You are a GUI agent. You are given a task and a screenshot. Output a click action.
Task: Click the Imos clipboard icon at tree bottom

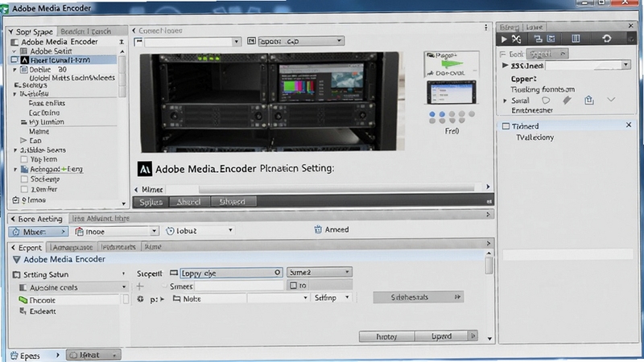click(x=15, y=200)
